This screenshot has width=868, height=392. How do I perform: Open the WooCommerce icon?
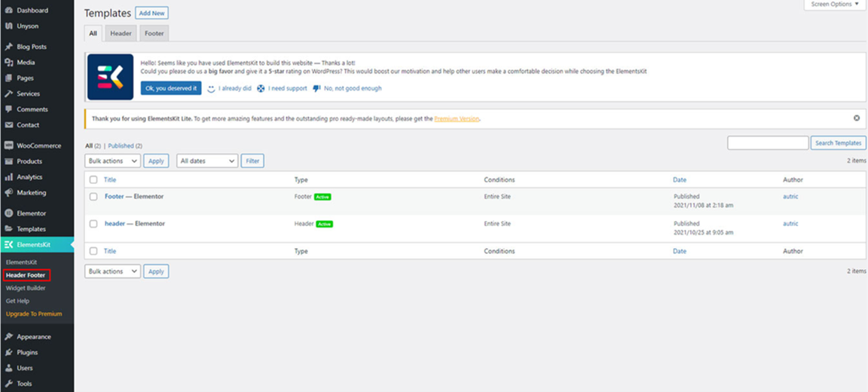(8, 145)
